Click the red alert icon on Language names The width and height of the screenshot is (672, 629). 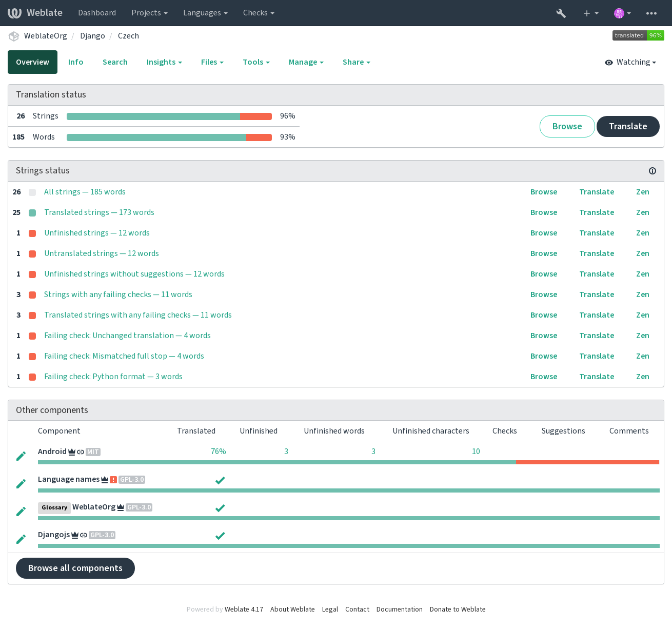pyautogui.click(x=113, y=480)
